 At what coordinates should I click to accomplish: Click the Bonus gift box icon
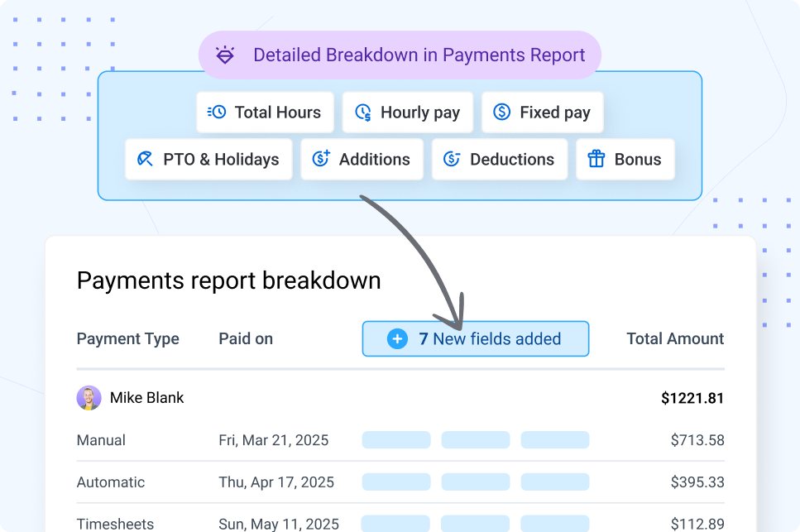point(596,159)
